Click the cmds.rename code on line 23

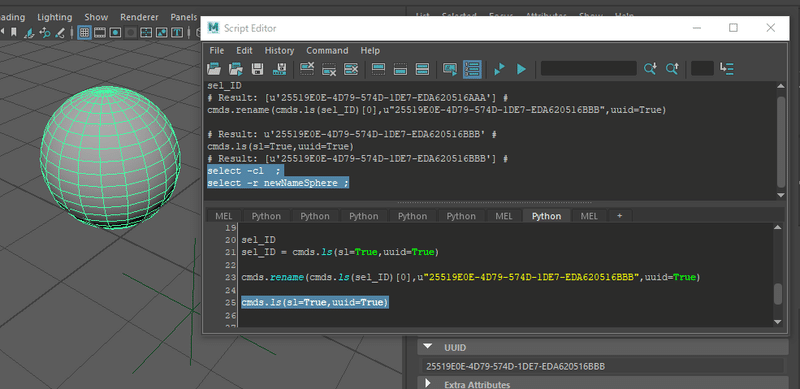pos(471,277)
